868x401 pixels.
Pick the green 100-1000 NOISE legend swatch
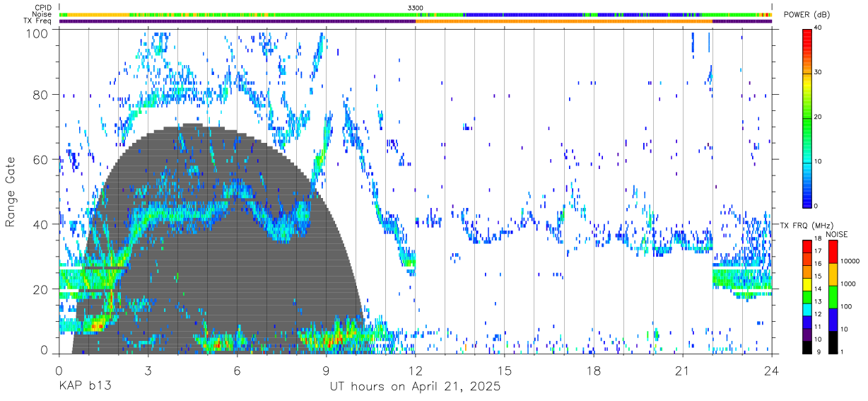(832, 297)
